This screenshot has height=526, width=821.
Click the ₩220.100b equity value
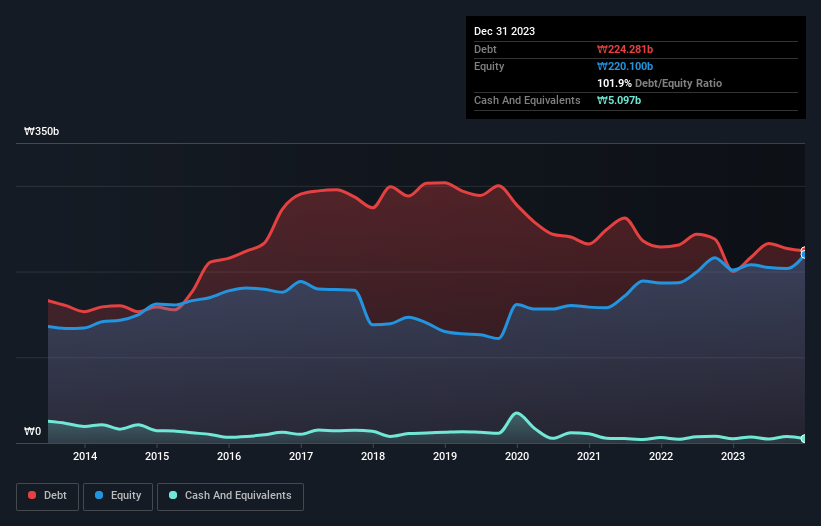click(x=625, y=66)
